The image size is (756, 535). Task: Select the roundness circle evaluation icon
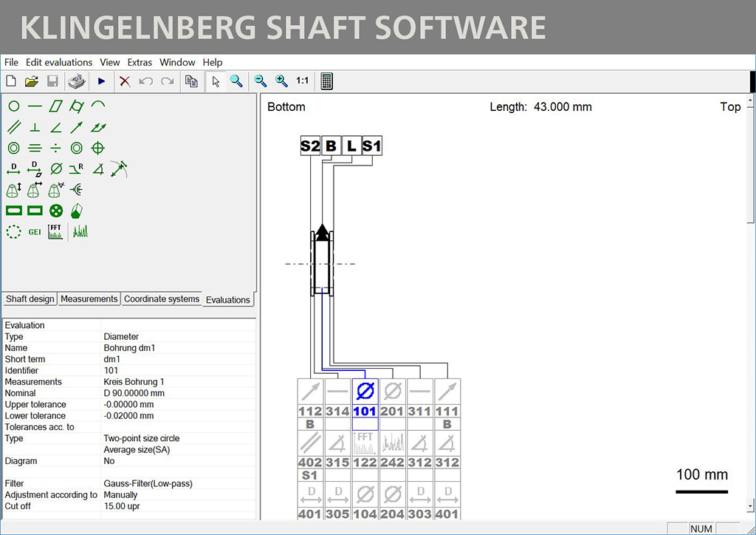click(x=14, y=106)
